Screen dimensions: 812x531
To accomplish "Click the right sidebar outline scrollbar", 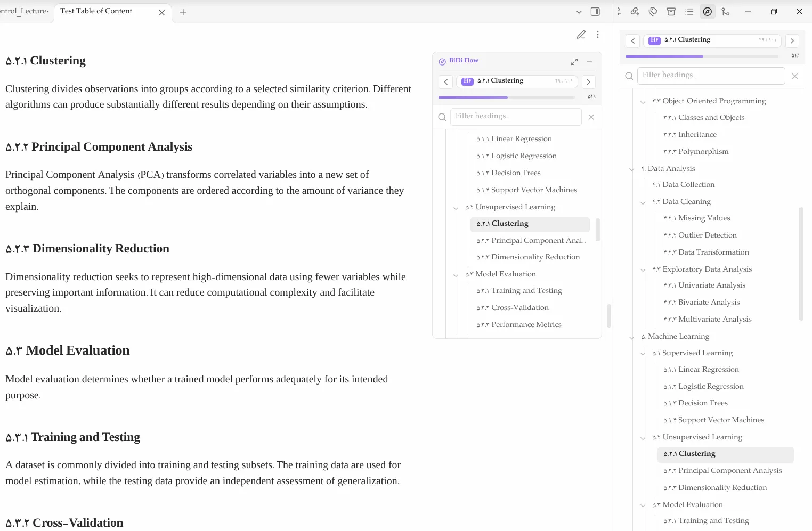I will pyautogui.click(x=801, y=264).
